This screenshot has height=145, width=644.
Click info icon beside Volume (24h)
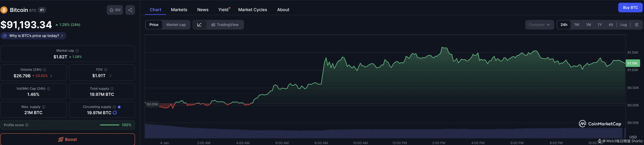(44, 70)
